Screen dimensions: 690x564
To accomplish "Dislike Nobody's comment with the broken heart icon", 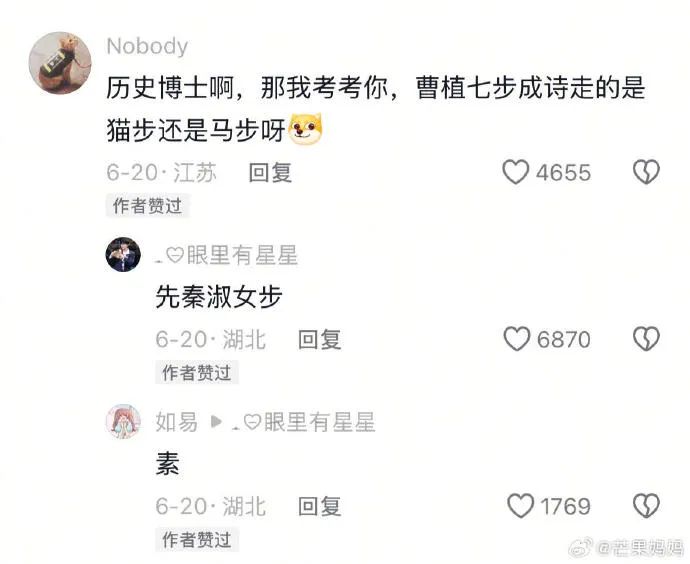I will click(x=646, y=172).
